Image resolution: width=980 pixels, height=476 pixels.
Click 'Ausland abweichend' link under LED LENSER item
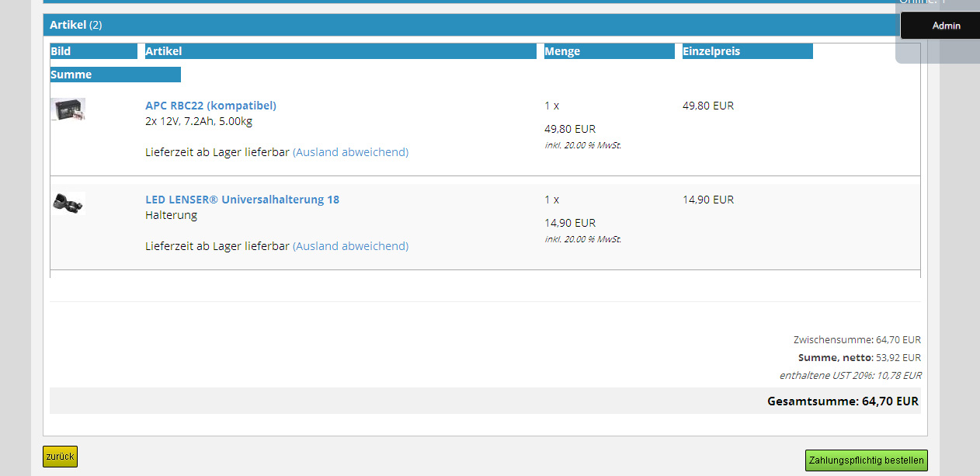tap(350, 246)
